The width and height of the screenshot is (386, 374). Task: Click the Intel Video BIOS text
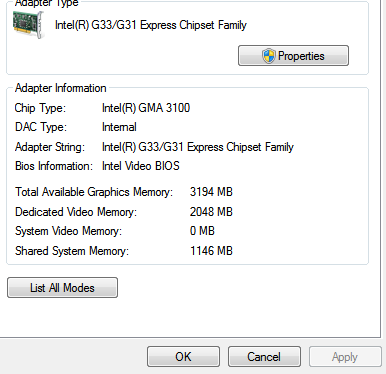(141, 166)
